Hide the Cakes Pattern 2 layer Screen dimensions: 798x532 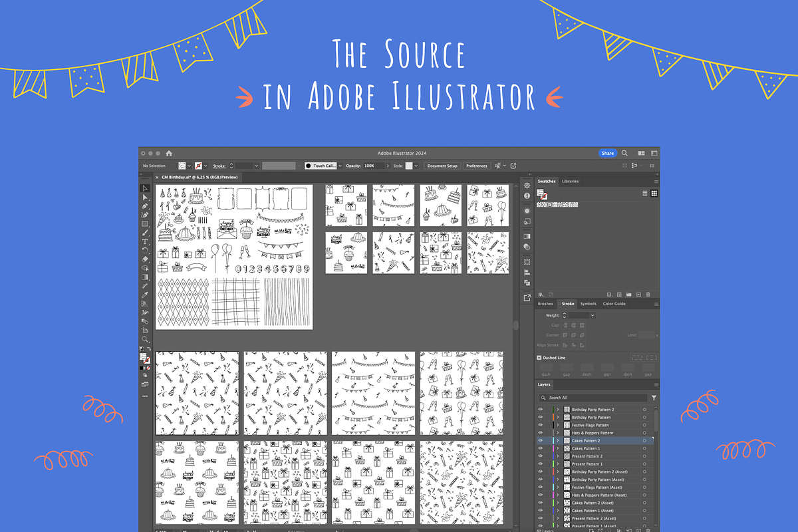pos(541,441)
